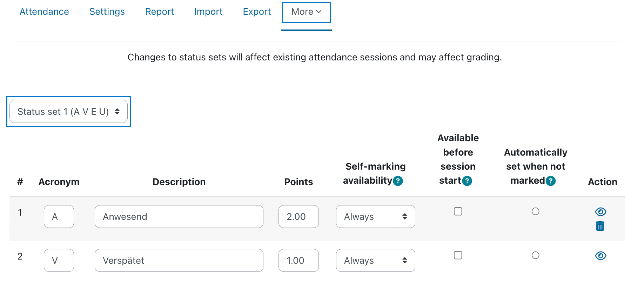Open help for Automatically set when not marked
The width and height of the screenshot is (644, 295).
pos(551,181)
